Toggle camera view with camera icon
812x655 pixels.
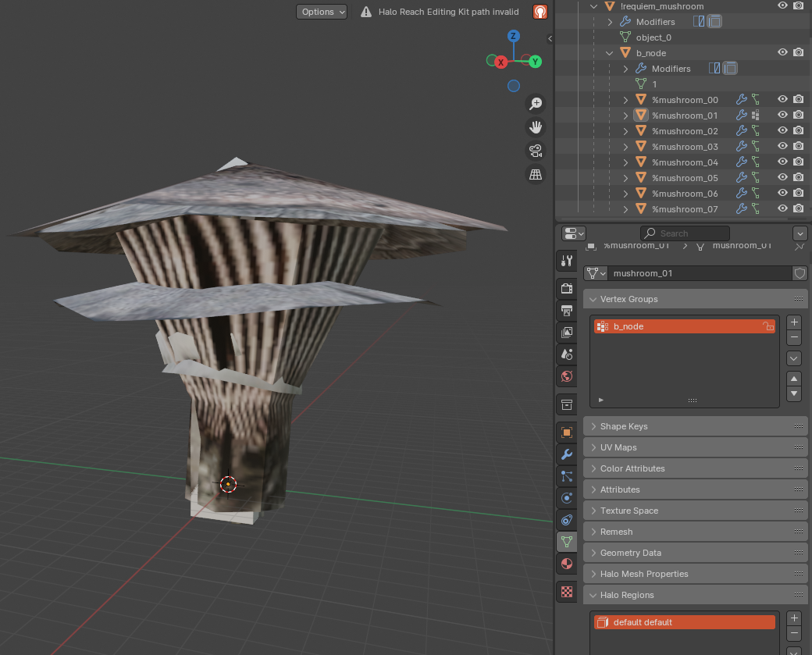pyautogui.click(x=536, y=151)
